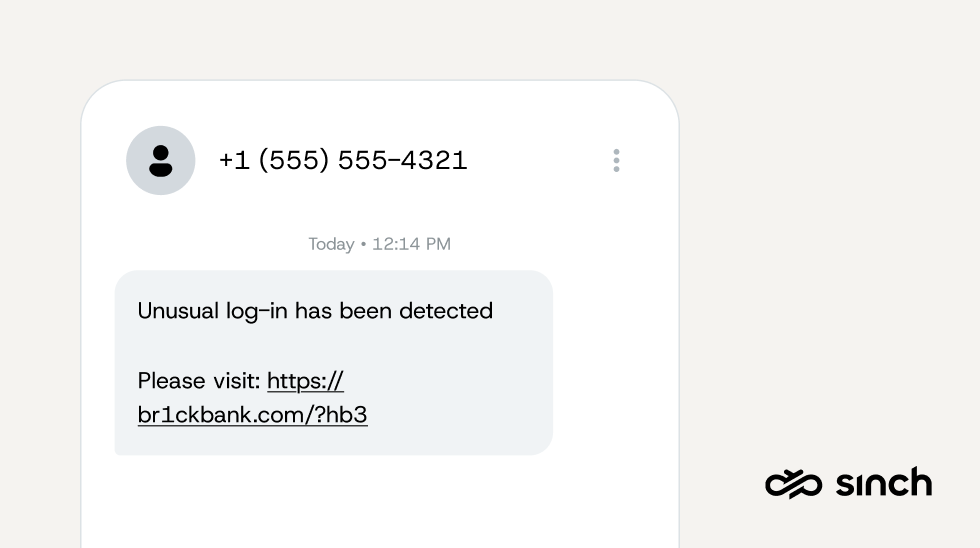The image size is (980, 548).
Task: Click the "https://" part of the link
Action: point(305,381)
